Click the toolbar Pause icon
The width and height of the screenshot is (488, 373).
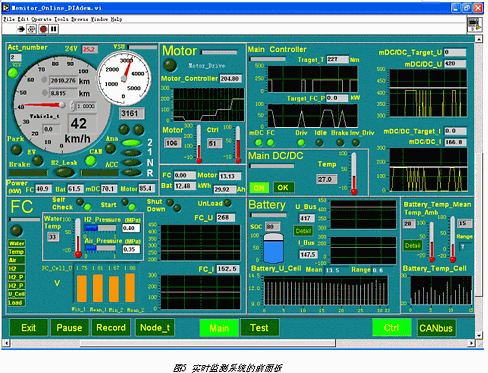coord(54,29)
